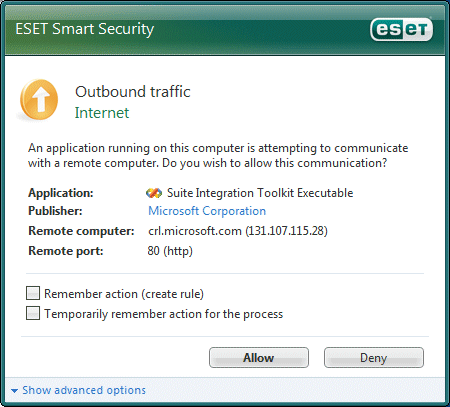Click the Remember action (create rule) label
Viewport: 450px width, 407px height.
point(124,294)
